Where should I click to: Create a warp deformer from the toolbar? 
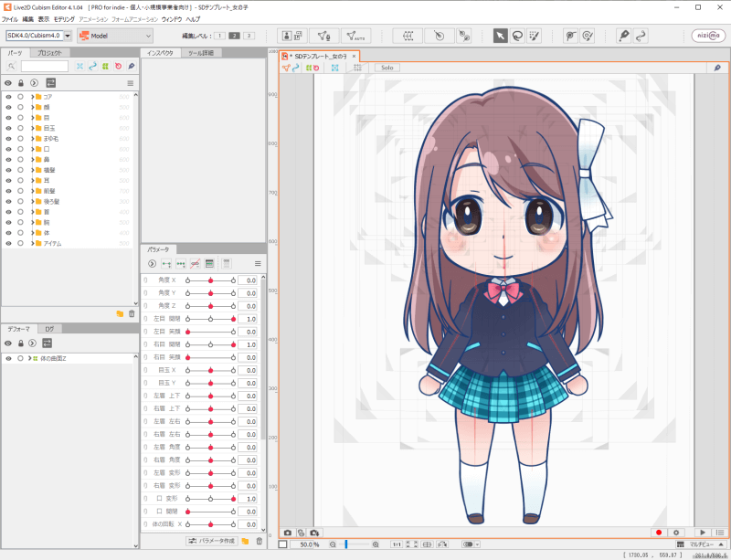pyautogui.click(x=408, y=36)
